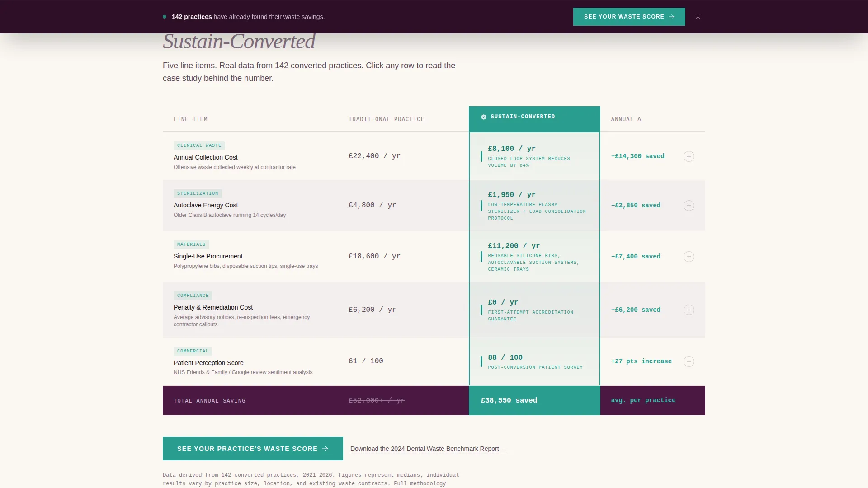Click the Annual Collection Cost title
Viewport: 868px width, 488px height.
point(206,157)
